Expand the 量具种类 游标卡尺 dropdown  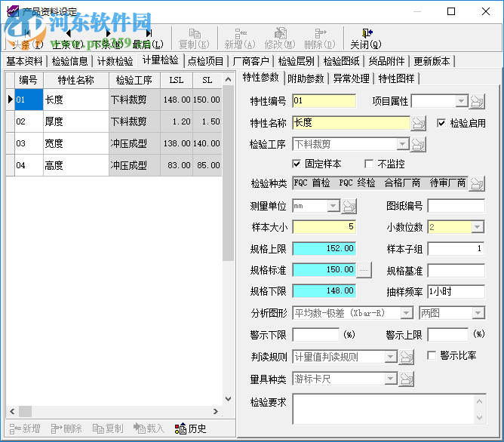click(391, 379)
